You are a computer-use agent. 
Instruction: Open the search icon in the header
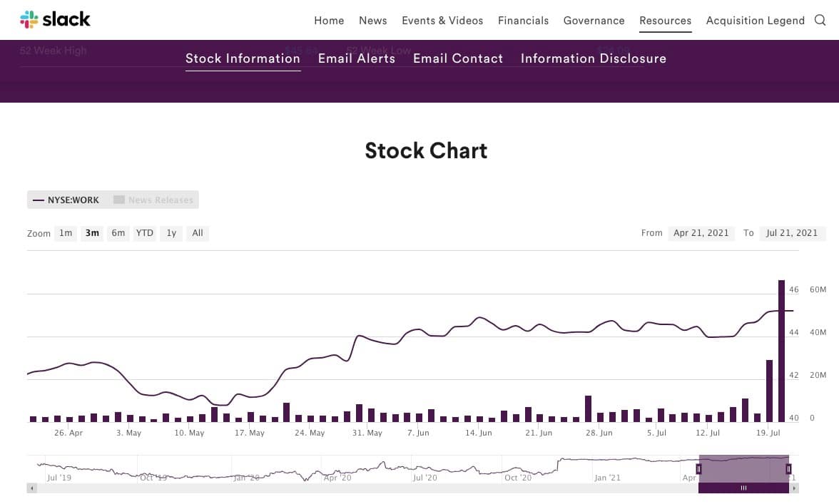(820, 20)
